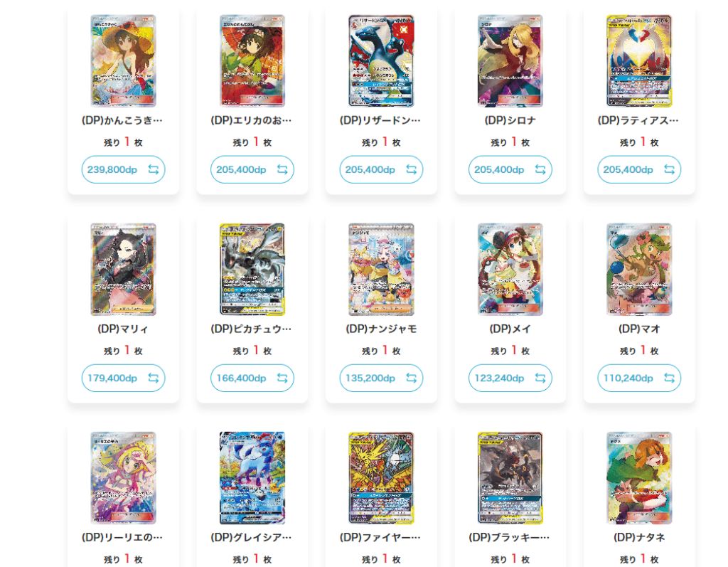
Task: Click the (DP)シロナ card title
Action: [510, 120]
